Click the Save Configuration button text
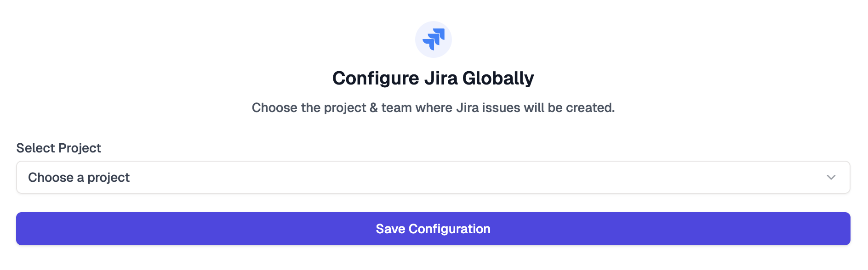Screen dimensions: 868x270 pos(434,228)
